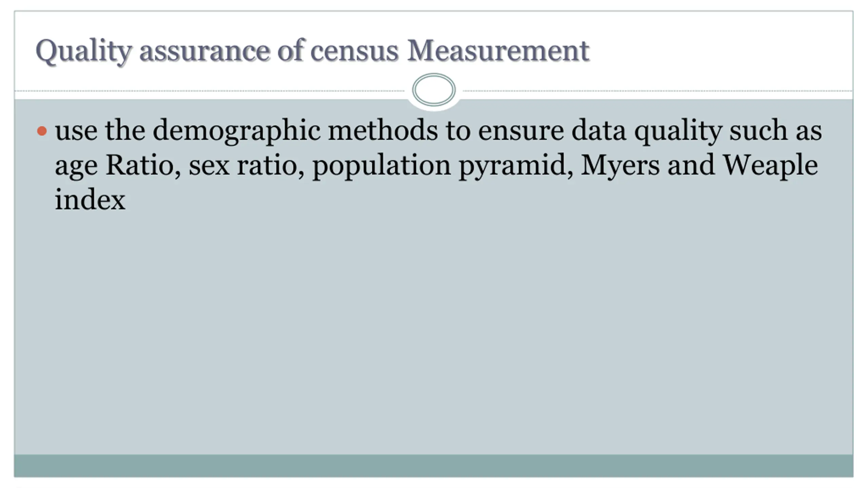
Task: Click the word 'Measurement' in the title
Action: coord(498,51)
